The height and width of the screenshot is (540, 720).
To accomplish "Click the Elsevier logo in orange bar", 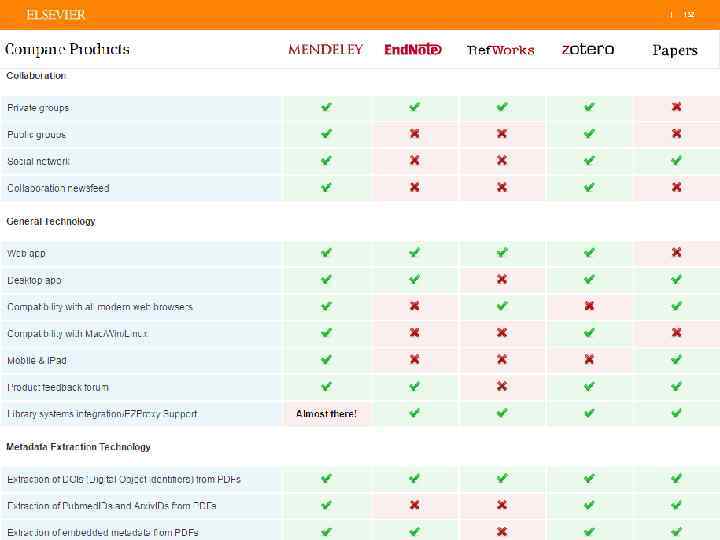I will pyautogui.click(x=56, y=15).
